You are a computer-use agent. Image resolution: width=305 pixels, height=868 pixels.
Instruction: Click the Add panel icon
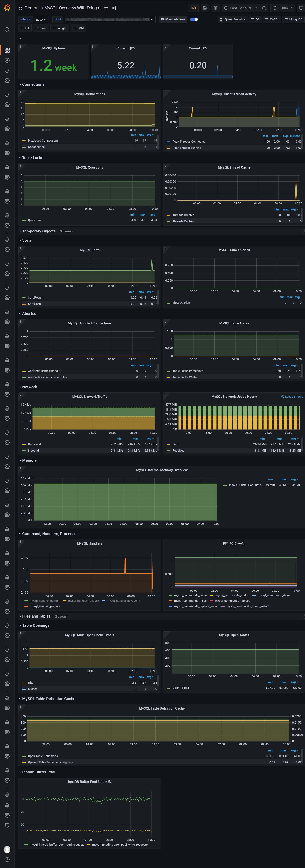click(x=193, y=8)
